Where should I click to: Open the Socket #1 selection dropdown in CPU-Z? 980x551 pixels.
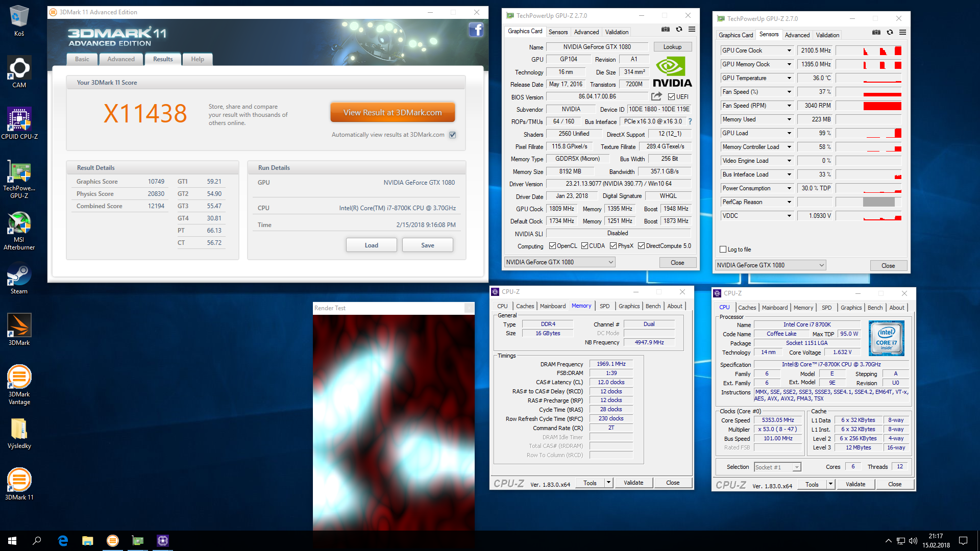777,467
